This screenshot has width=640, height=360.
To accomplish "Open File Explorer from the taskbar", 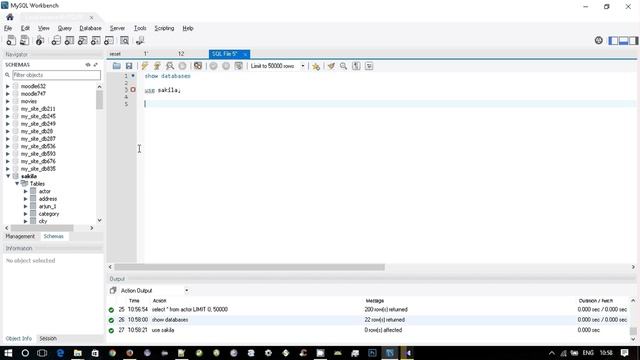I will pos(78,353).
